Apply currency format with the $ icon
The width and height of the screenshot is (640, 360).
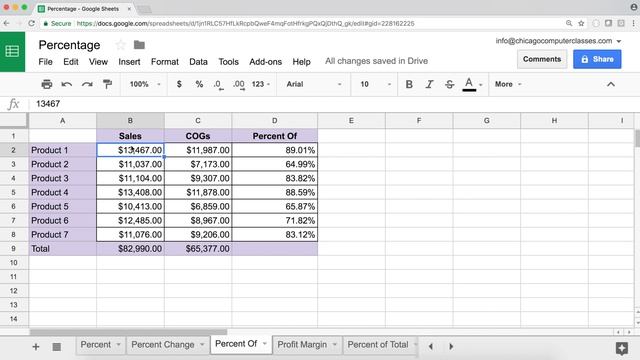(179, 84)
